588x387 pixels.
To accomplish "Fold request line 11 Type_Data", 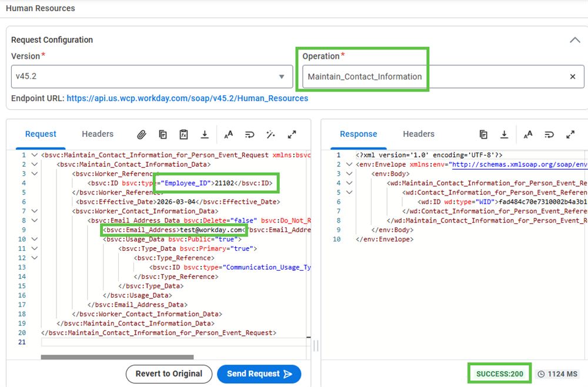I will pyautogui.click(x=35, y=249).
